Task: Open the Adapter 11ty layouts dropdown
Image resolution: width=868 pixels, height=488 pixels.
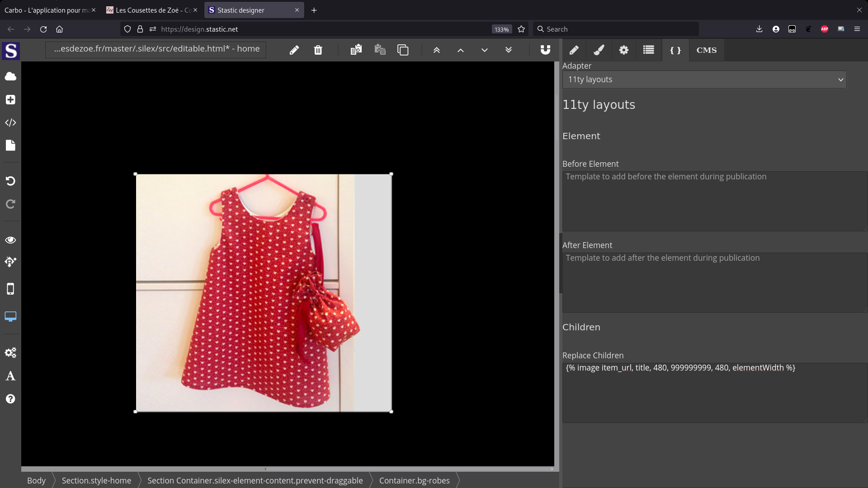Action: (704, 80)
